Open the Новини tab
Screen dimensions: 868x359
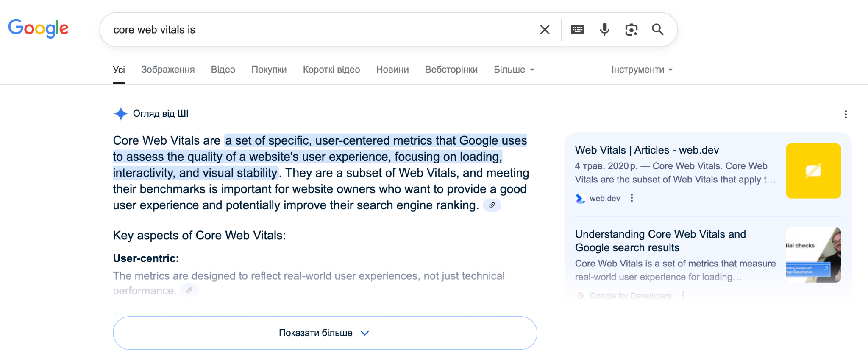tap(392, 69)
